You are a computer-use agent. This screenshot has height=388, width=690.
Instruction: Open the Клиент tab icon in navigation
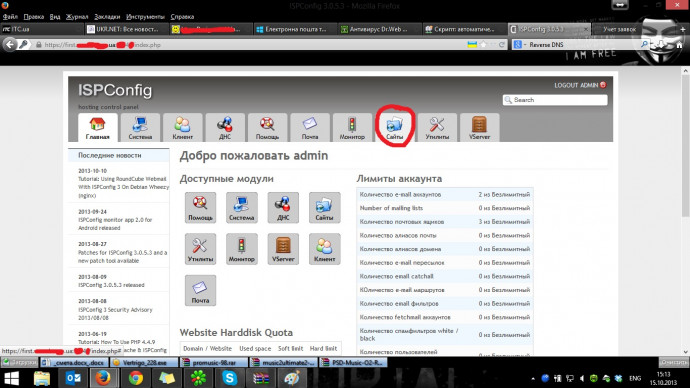[x=183, y=128]
